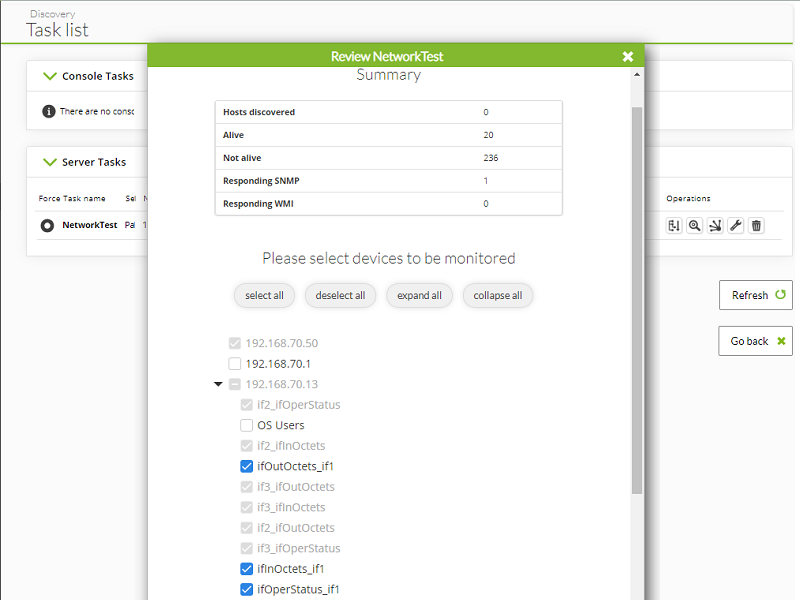
Task: Click the info icon in Console Tasks
Action: [48, 111]
